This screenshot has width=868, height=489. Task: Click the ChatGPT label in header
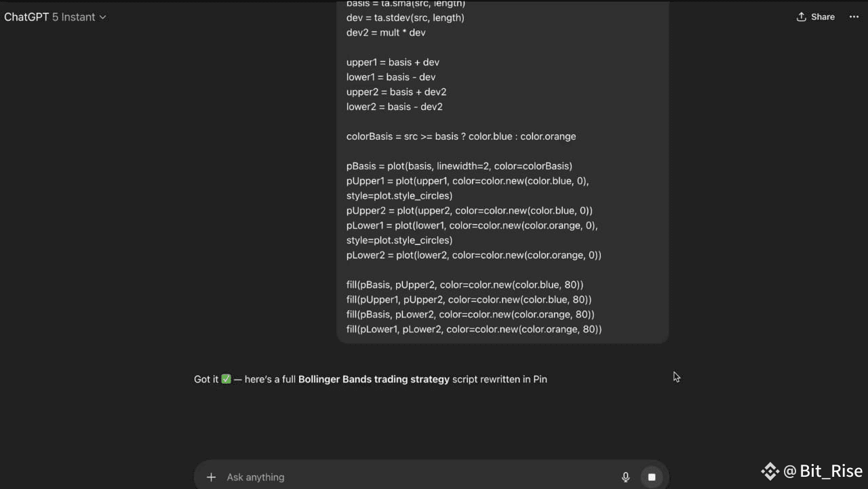[x=26, y=17]
